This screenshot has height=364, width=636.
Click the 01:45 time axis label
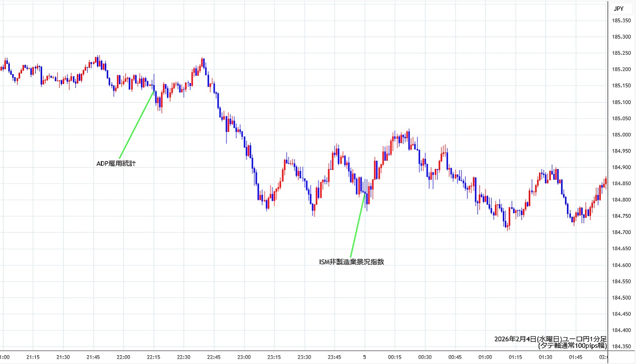(575, 357)
